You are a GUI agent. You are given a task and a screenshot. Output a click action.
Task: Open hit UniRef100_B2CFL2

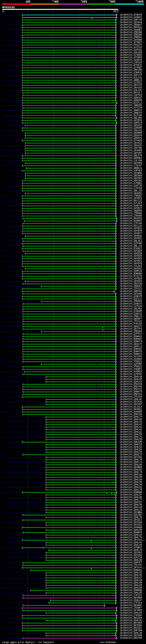131,103
